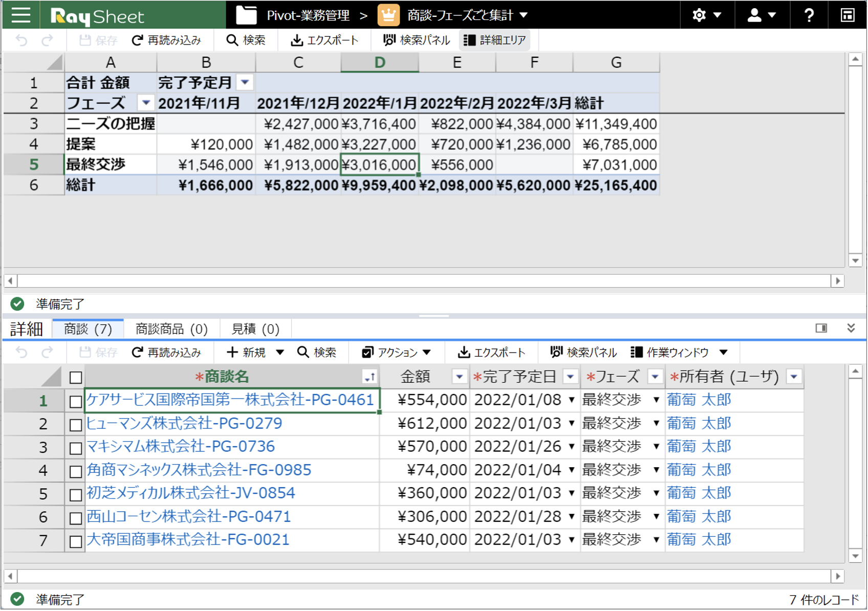Toggle the 詳細エリア button
This screenshot has height=611, width=868.
[x=494, y=40]
